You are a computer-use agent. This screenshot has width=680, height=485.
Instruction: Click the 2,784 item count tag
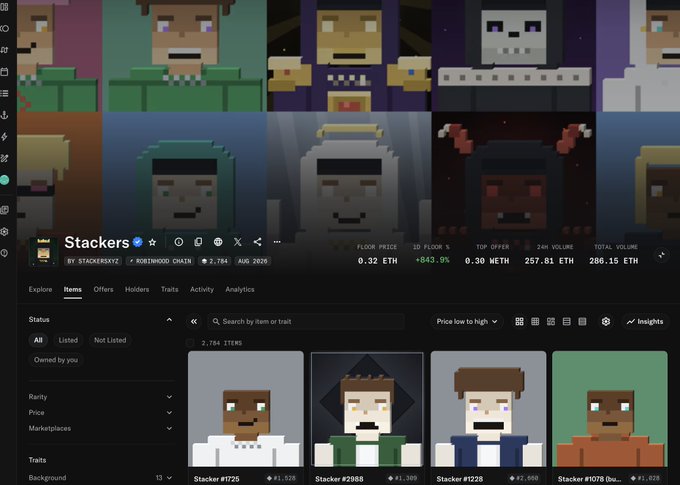coord(215,261)
